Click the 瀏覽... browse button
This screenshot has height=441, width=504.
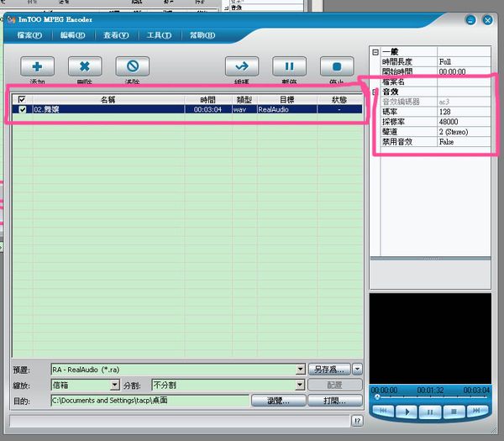pos(278,401)
